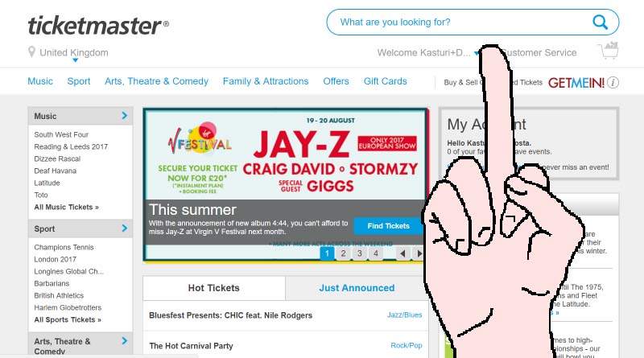Screen dimensions: 644x358
Task: Expand Arts, Theatre & Comedy sidebar arrow
Action: (125, 341)
